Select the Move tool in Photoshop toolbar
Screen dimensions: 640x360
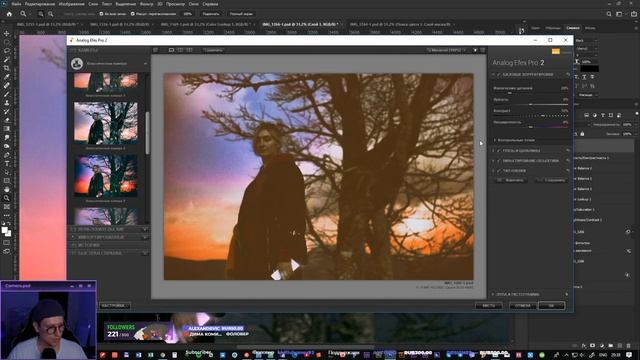tap(7, 33)
